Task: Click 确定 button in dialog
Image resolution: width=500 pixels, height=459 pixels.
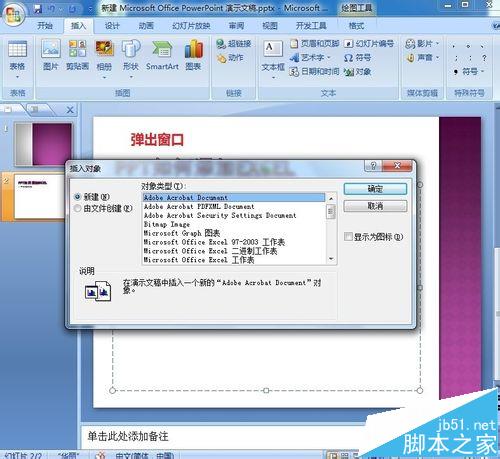Action: tap(375, 189)
